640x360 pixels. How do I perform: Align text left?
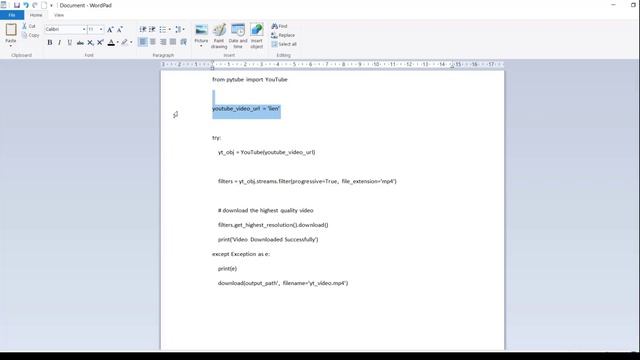[x=143, y=42]
